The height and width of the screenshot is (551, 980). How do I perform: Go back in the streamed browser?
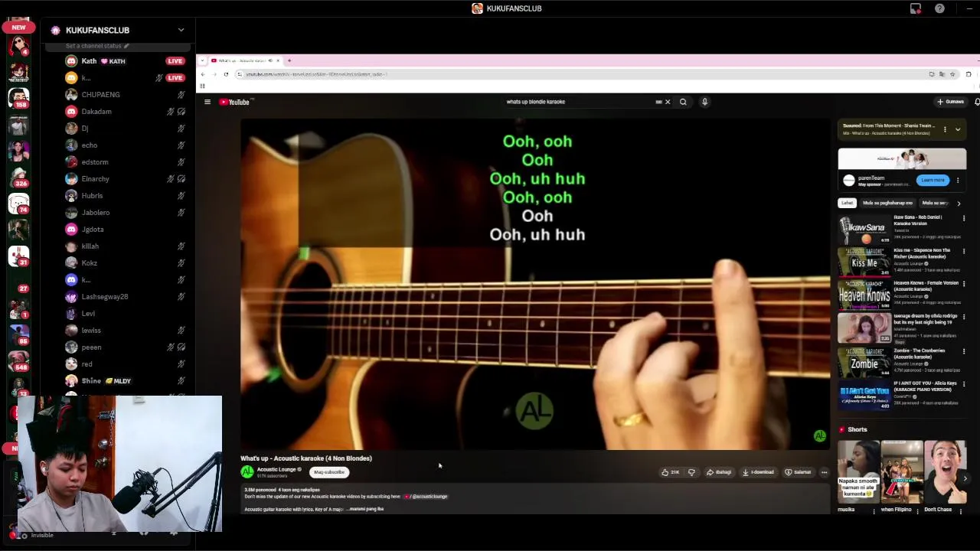203,74
